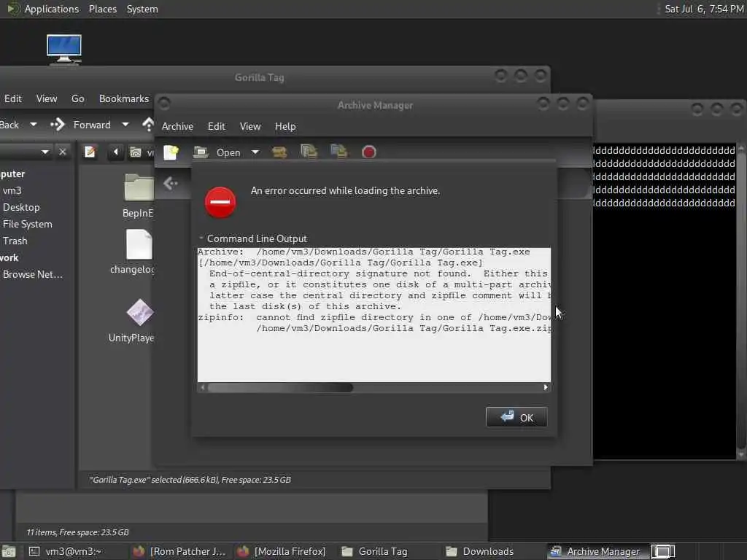747x560 pixels.
Task: Click the right arrow of output scrollbar
Action: 546,388
